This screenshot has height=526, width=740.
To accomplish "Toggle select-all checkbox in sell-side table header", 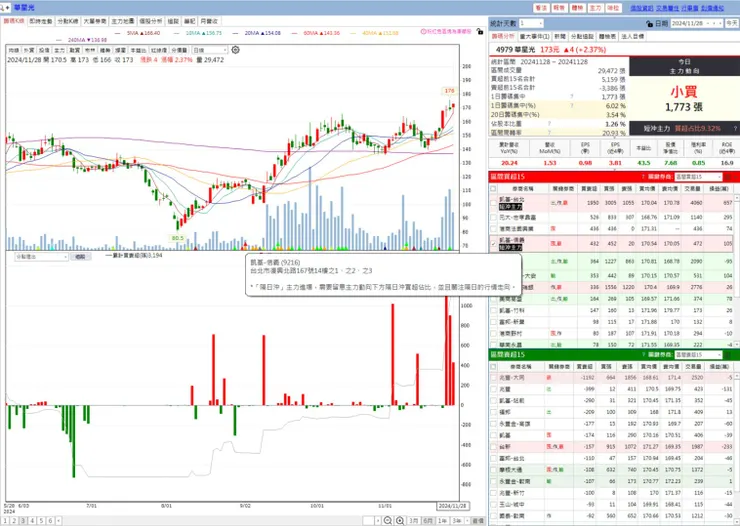I will pos(494,367).
